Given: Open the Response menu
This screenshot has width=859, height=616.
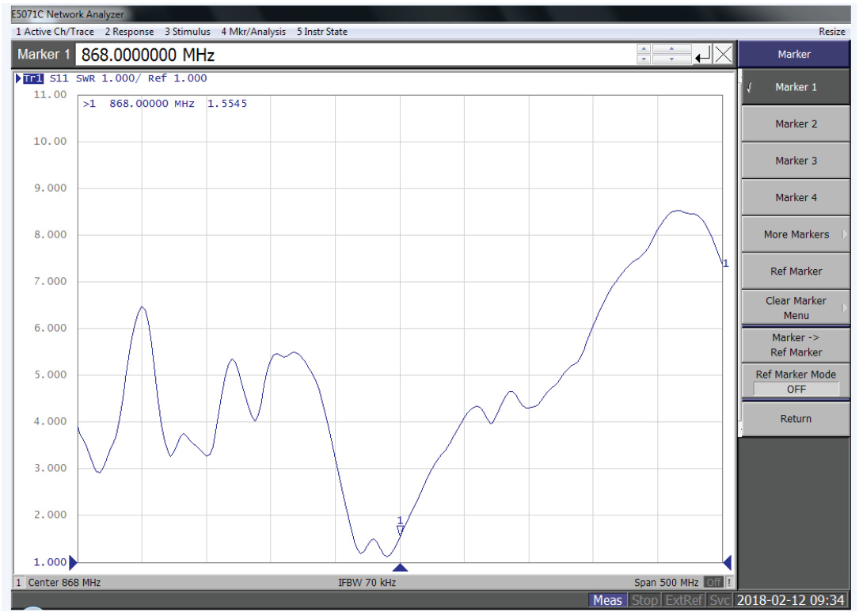Looking at the screenshot, I should click(x=129, y=32).
